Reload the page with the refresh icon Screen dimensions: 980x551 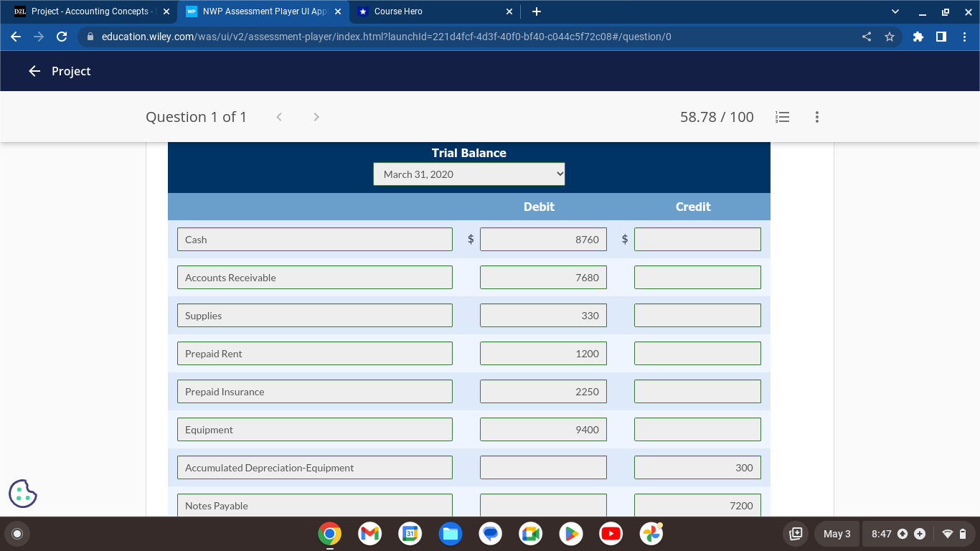[x=61, y=36]
